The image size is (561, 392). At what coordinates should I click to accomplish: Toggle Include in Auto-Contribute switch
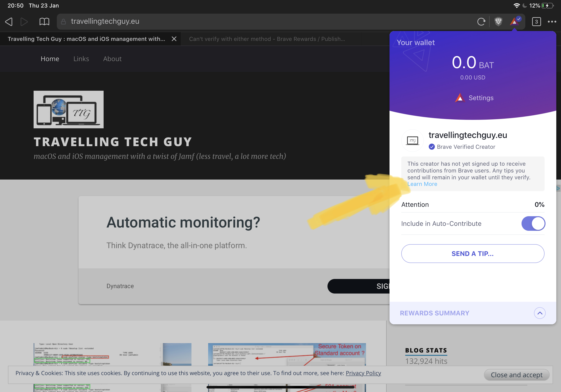[x=533, y=223]
